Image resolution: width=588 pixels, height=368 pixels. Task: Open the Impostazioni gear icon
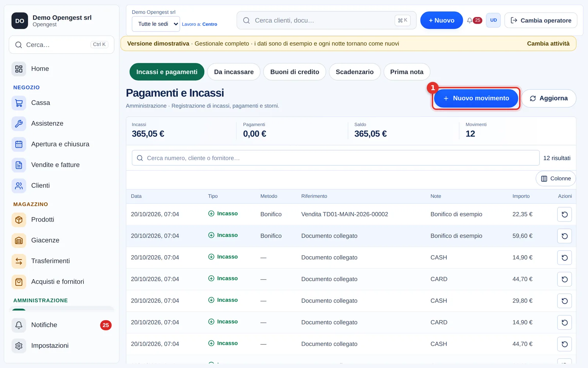[x=19, y=346]
